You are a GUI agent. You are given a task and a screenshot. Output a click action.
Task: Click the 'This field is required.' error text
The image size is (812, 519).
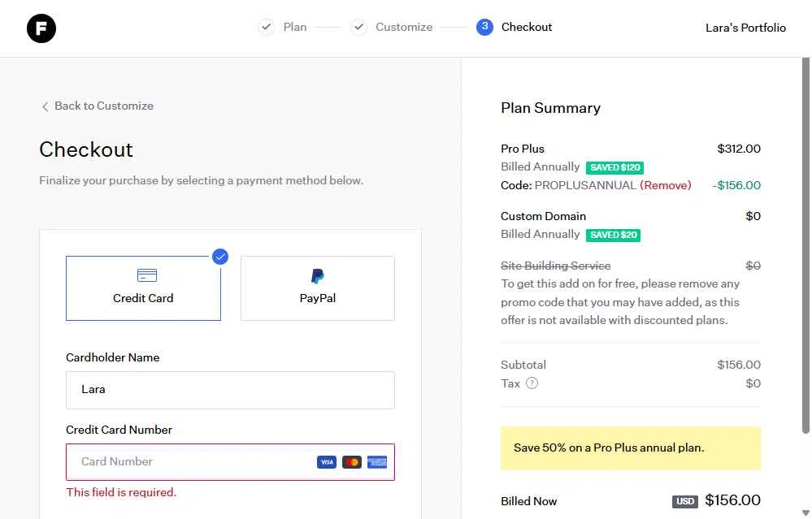121,492
